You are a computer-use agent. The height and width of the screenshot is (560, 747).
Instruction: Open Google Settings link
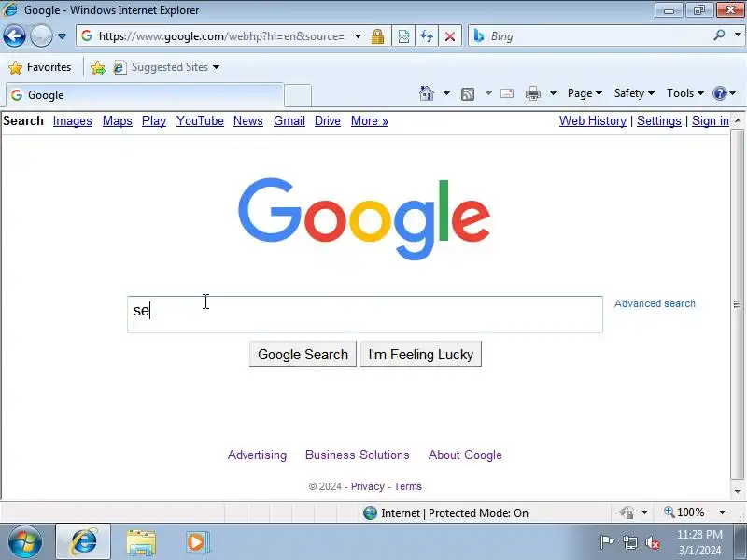(x=659, y=121)
